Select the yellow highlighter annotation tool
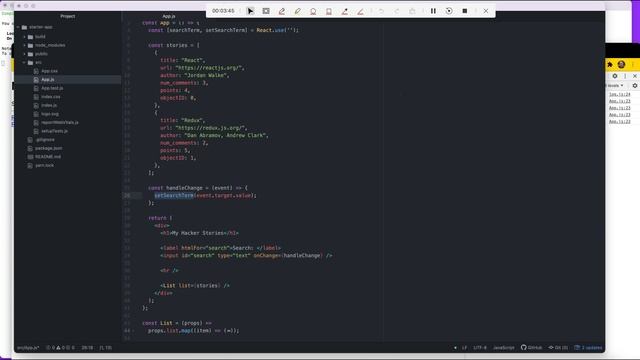 [298, 11]
